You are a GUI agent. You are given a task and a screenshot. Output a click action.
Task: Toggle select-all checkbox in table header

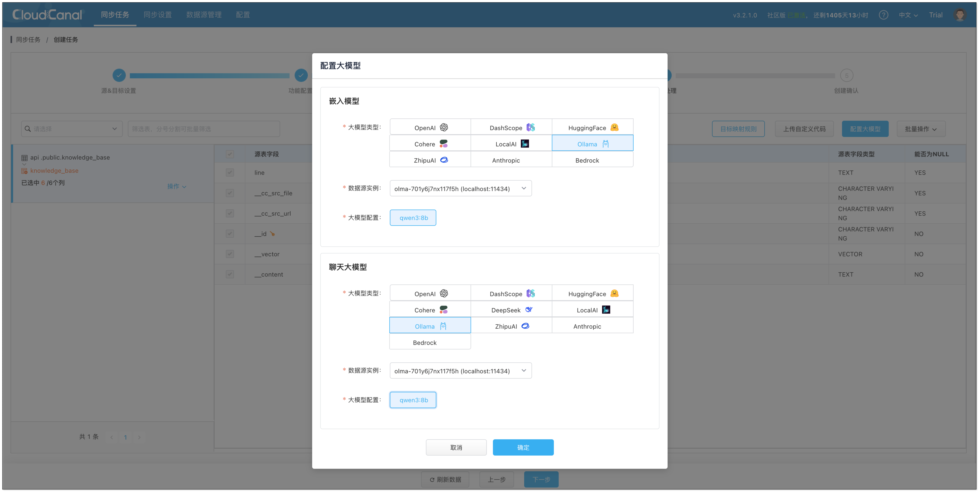(x=230, y=154)
